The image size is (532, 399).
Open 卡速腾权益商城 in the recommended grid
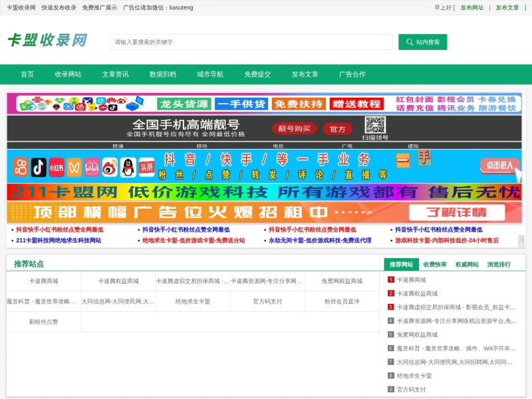[118, 281]
